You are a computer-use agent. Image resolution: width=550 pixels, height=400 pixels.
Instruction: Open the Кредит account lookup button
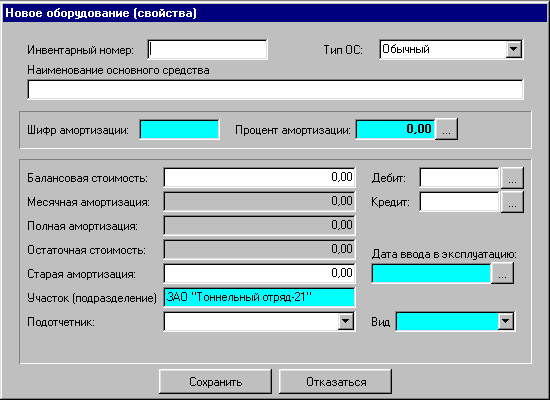coord(512,202)
